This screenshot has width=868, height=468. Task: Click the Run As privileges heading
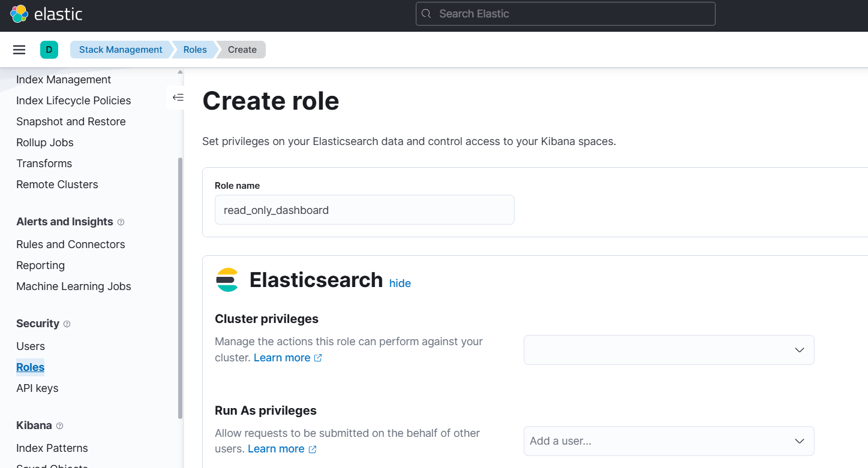(x=266, y=410)
